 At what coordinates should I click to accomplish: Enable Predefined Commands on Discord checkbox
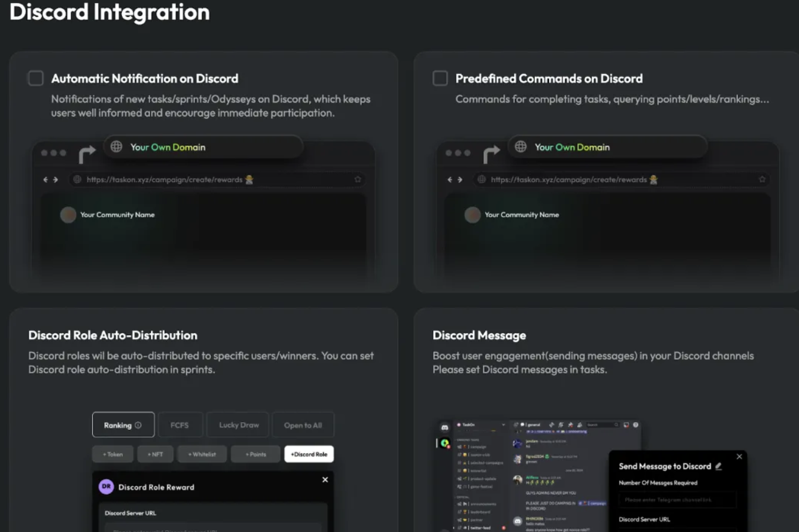(x=440, y=78)
